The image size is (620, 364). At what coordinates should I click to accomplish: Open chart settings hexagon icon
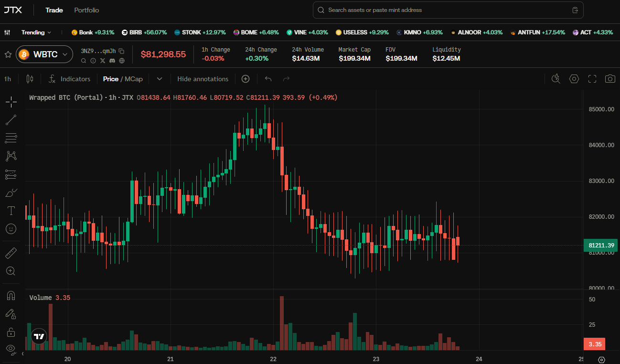[x=574, y=79]
